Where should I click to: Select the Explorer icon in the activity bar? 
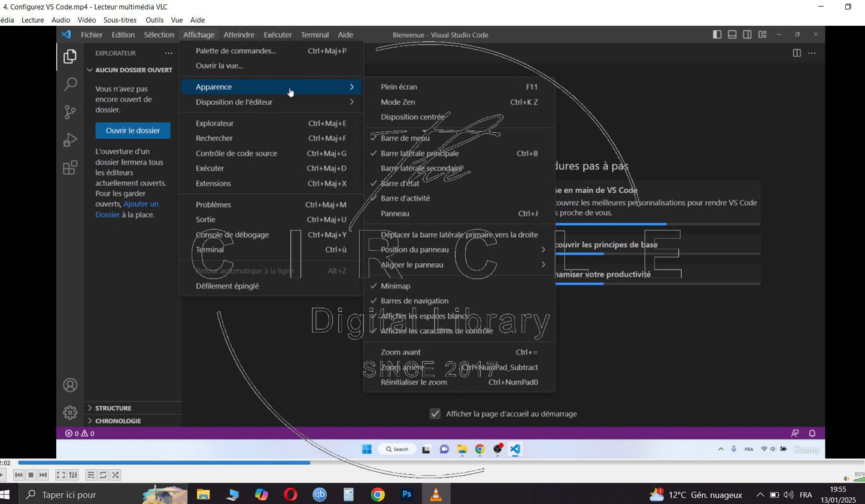coord(69,56)
